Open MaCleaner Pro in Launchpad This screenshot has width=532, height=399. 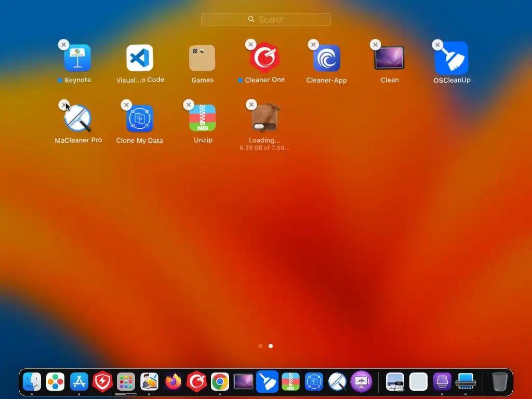pos(78,118)
